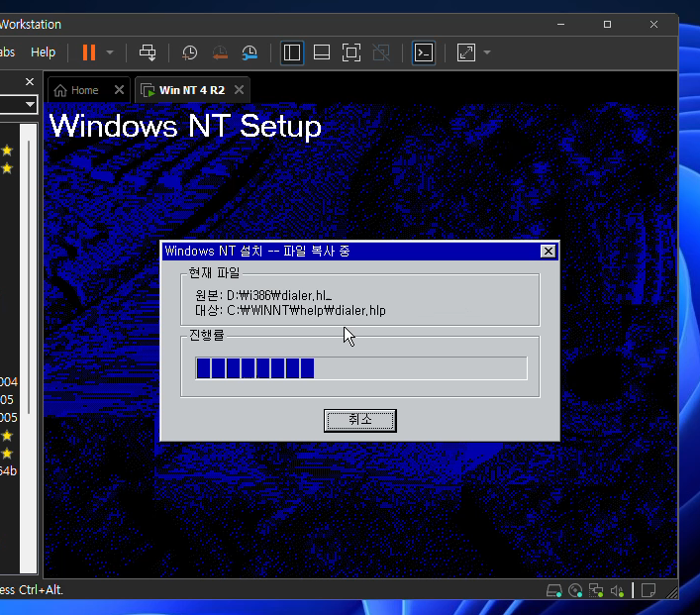Open the console view icon
This screenshot has width=700, height=615.
[x=423, y=52]
